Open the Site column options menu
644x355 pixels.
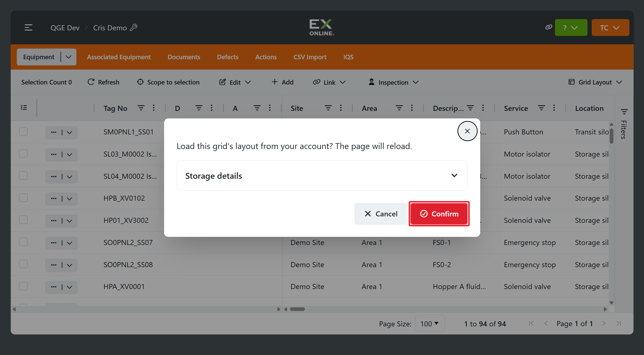click(x=341, y=108)
